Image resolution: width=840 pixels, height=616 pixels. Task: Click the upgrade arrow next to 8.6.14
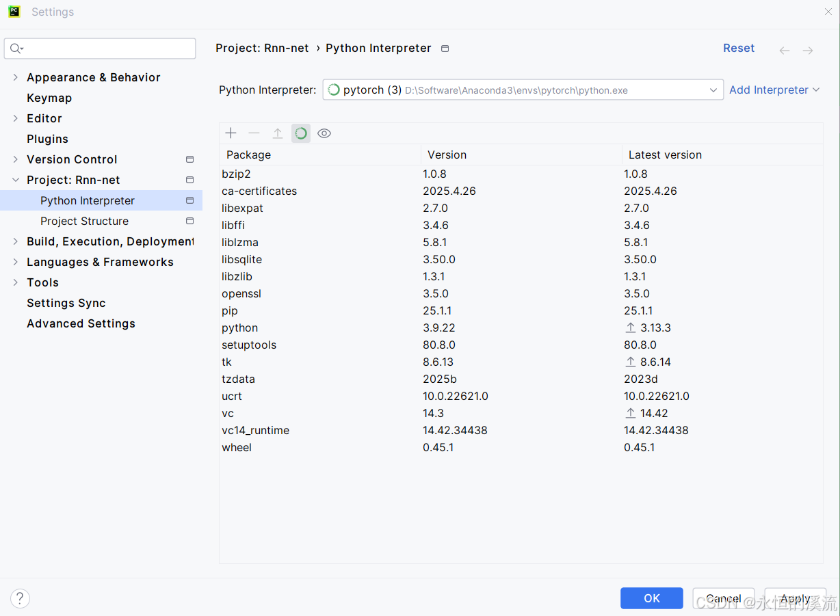(631, 362)
